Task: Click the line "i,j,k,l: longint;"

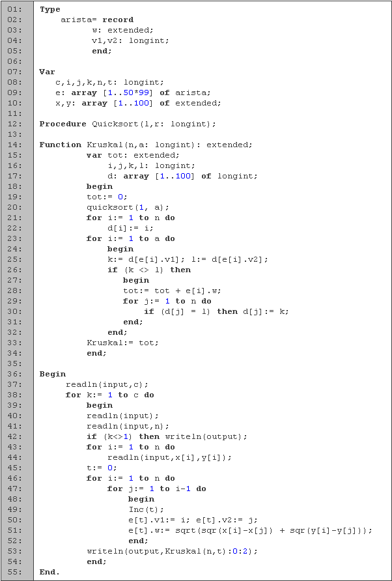Action: pos(151,165)
